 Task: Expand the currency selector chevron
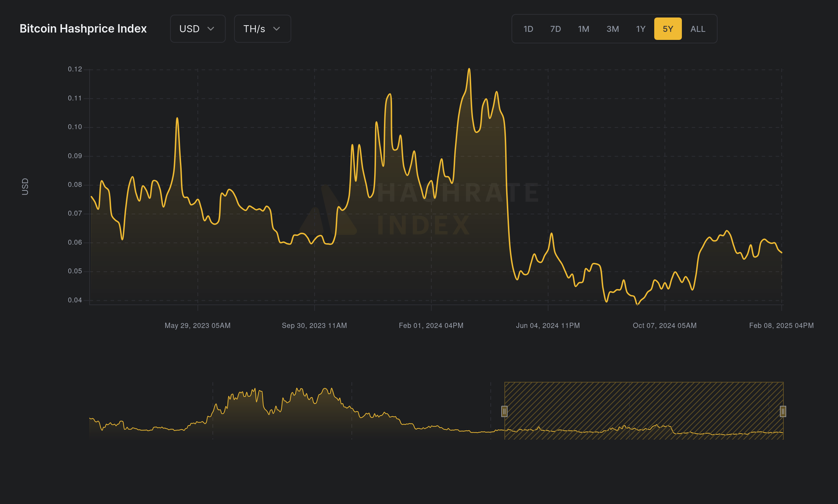[x=211, y=29]
